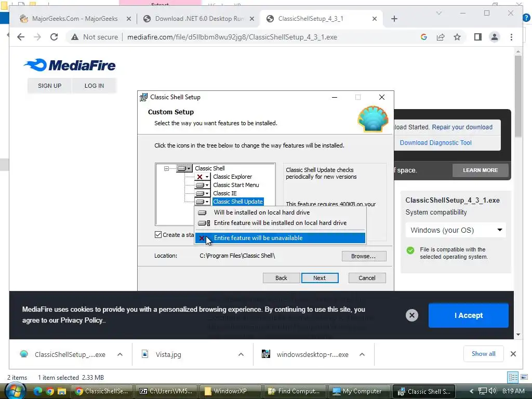Image resolution: width=532 pixels, height=399 pixels.
Task: Select Classic Explorer tree item
Action: (x=232, y=177)
